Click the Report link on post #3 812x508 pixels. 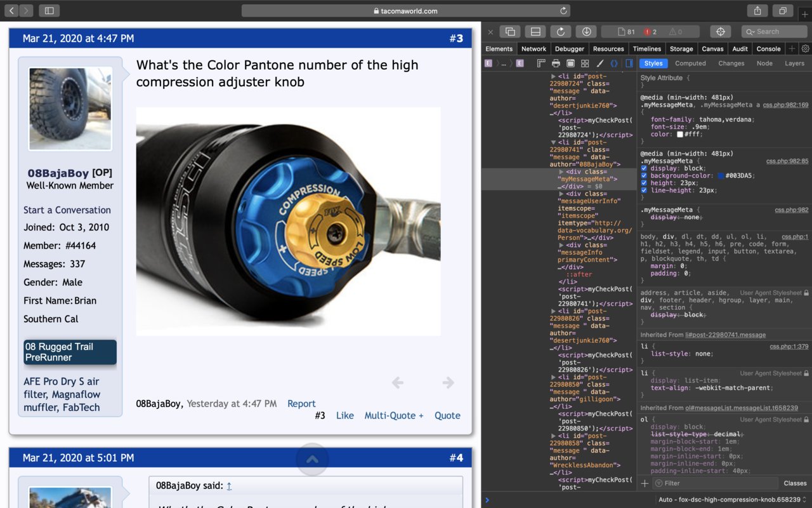[x=301, y=404]
